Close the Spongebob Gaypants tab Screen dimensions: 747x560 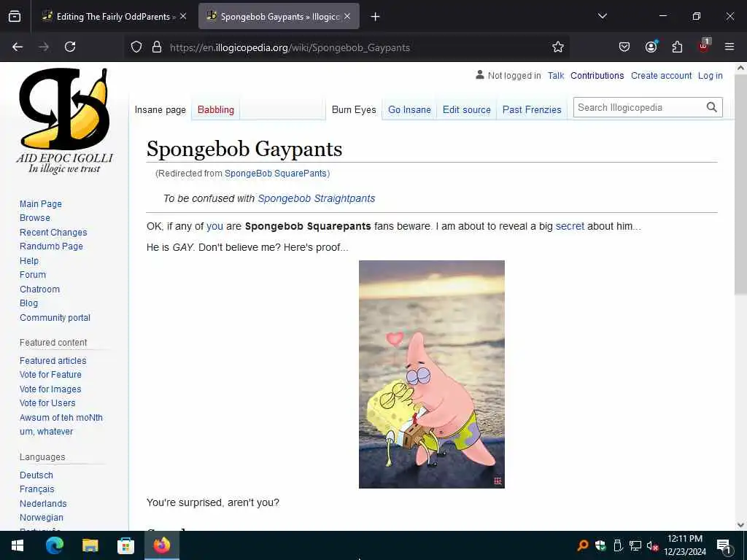pyautogui.click(x=347, y=16)
